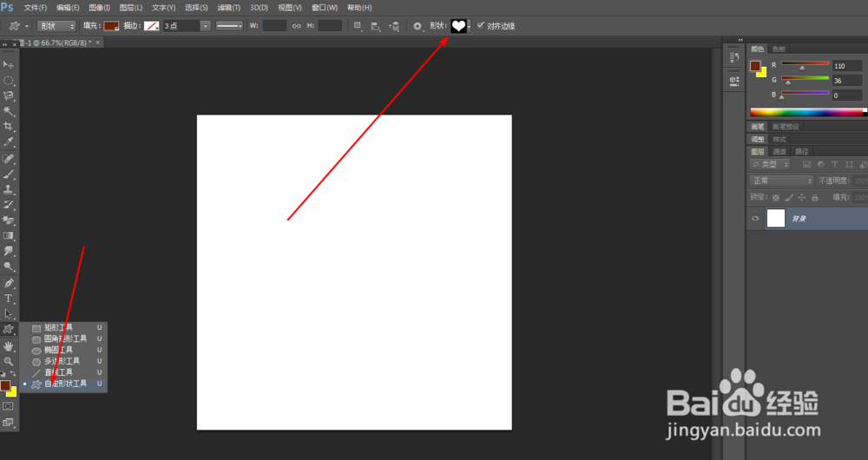
Task: Click the R value field 110
Action: click(x=847, y=66)
